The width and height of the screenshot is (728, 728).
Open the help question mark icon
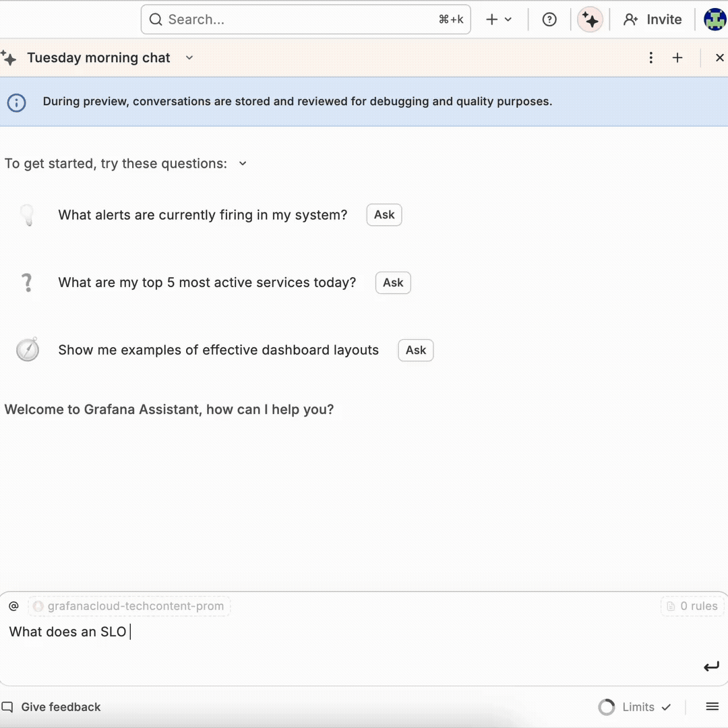point(549,20)
